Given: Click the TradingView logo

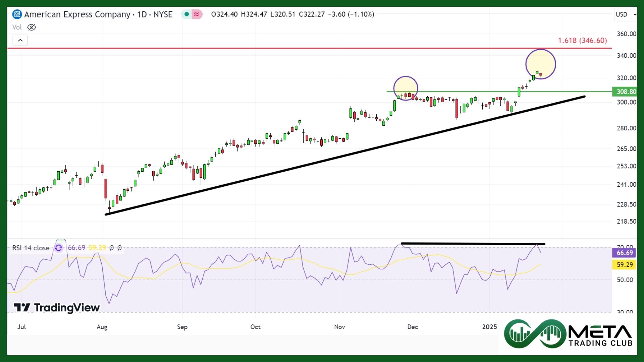Looking at the screenshot, I should (57, 307).
